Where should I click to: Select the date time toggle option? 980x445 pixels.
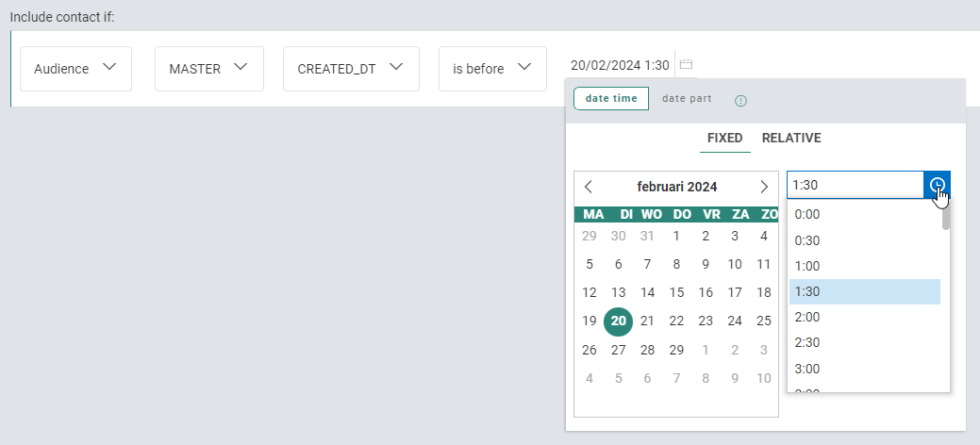(611, 99)
